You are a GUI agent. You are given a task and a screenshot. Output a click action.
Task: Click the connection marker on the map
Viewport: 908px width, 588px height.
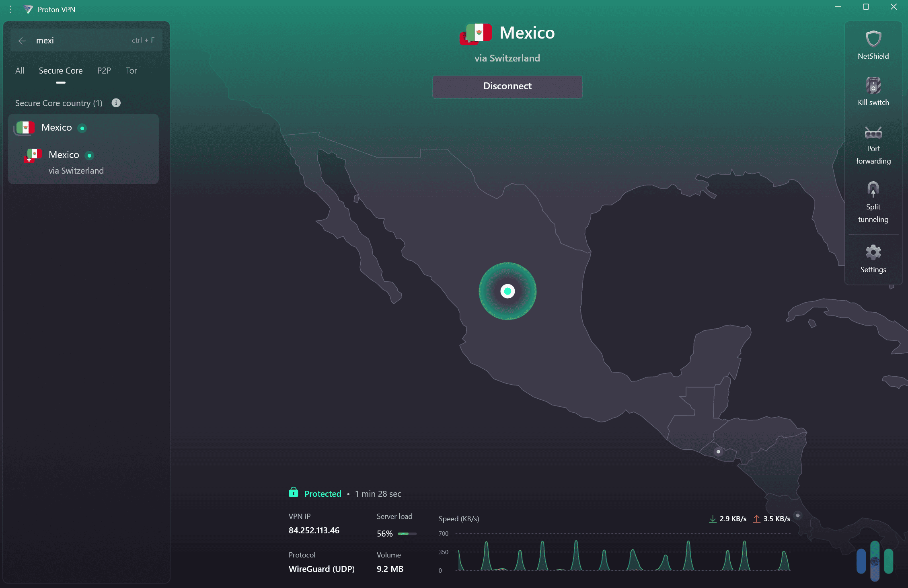[508, 291]
